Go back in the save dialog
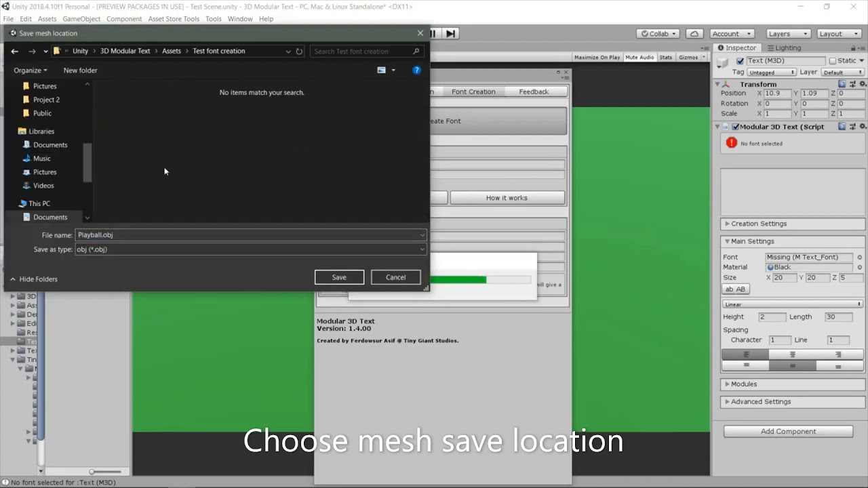The width and height of the screenshot is (868, 488). [14, 51]
